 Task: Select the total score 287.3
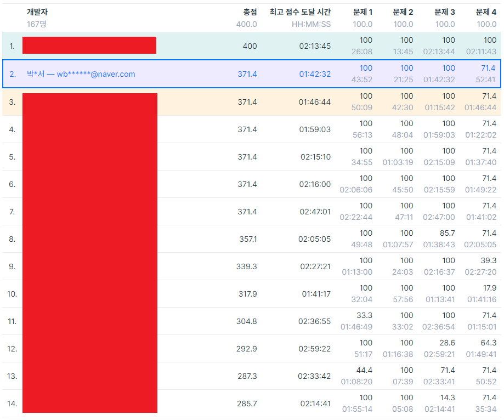247,376
